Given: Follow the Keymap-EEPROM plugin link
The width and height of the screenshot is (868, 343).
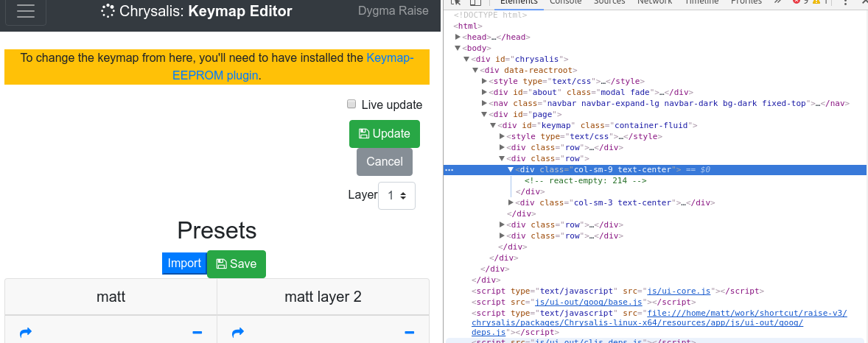Looking at the screenshot, I should (x=293, y=66).
